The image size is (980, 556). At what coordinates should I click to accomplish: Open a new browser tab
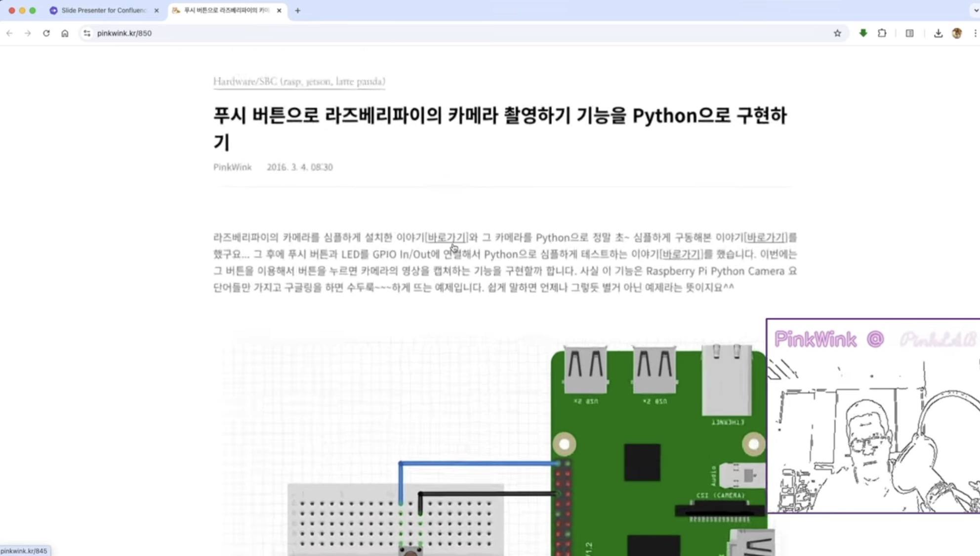click(297, 10)
